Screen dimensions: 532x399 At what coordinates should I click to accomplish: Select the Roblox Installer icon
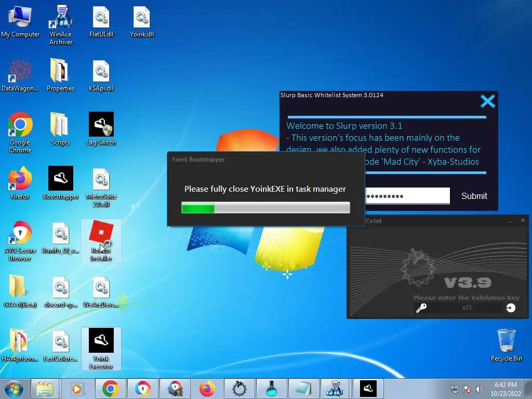pyautogui.click(x=101, y=241)
